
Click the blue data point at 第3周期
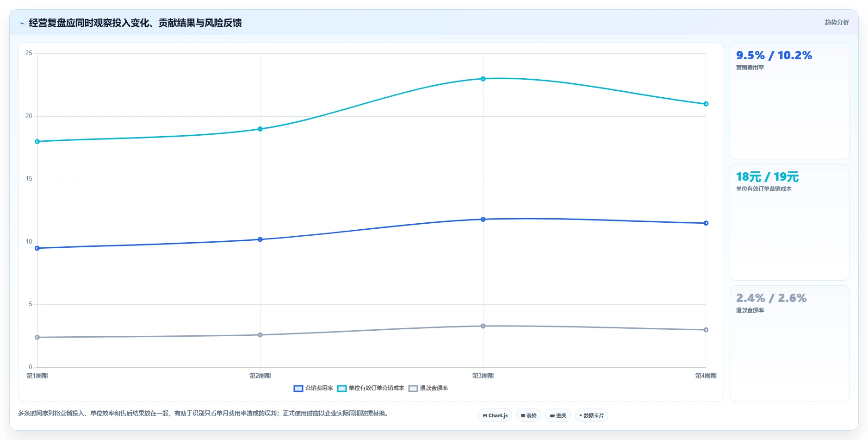click(483, 220)
